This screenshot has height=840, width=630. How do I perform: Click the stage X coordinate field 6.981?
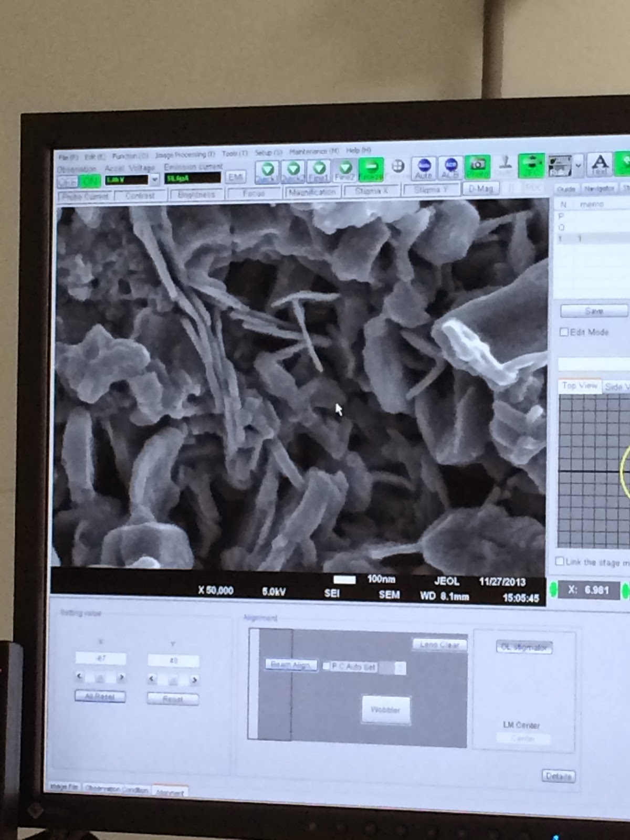(589, 590)
